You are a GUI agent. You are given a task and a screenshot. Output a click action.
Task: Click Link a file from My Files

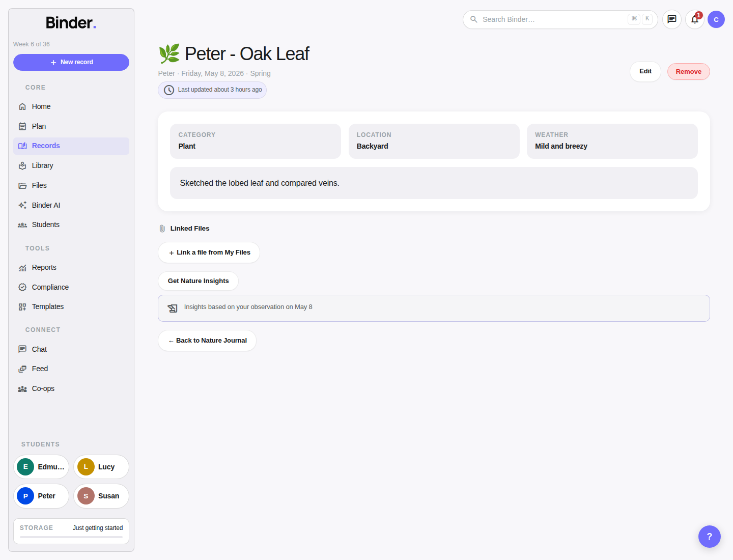209,253
